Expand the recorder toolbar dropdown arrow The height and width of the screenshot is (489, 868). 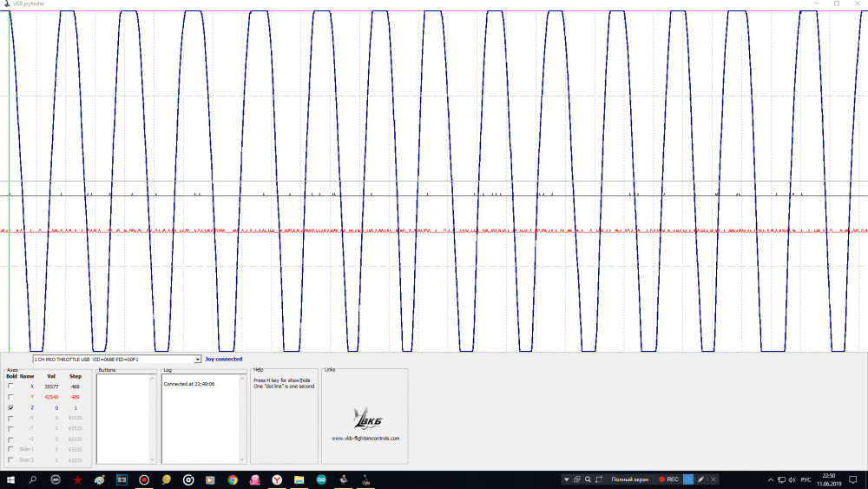[567, 479]
